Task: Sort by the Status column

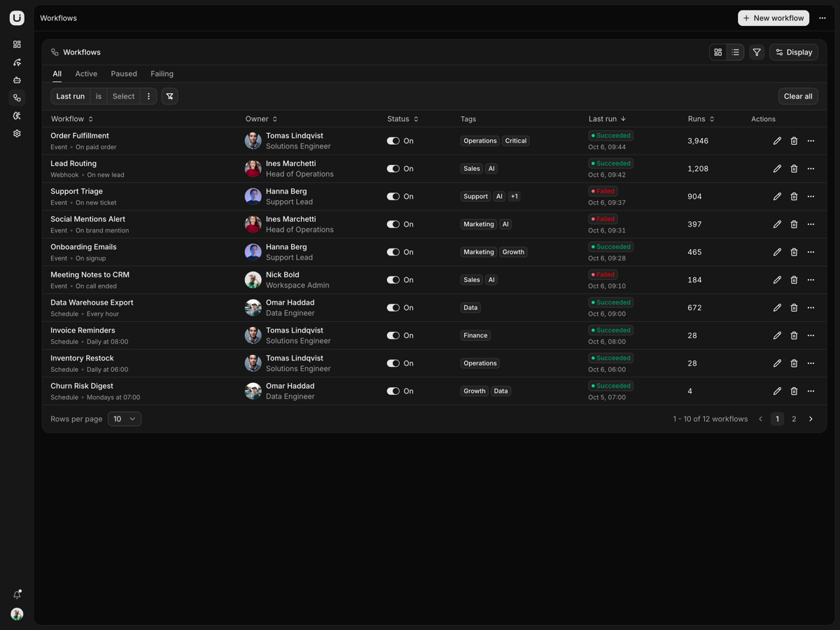Action: pyautogui.click(x=403, y=119)
